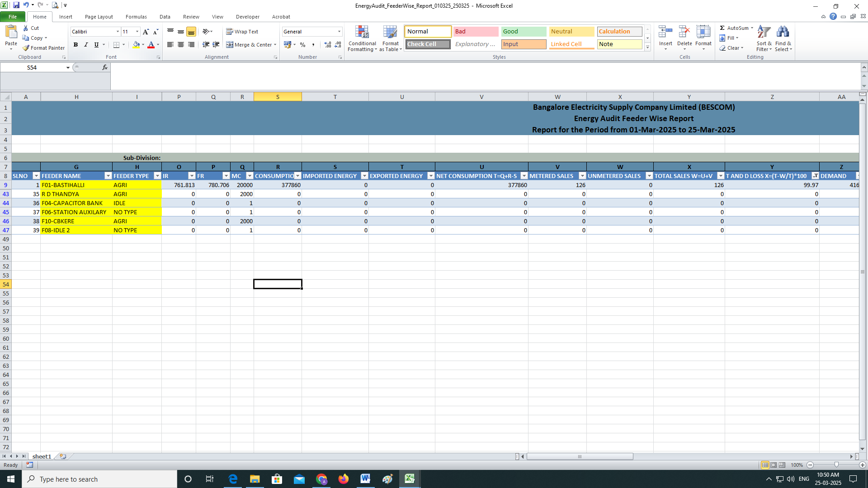Open Conditional Formatting menu

click(362, 38)
